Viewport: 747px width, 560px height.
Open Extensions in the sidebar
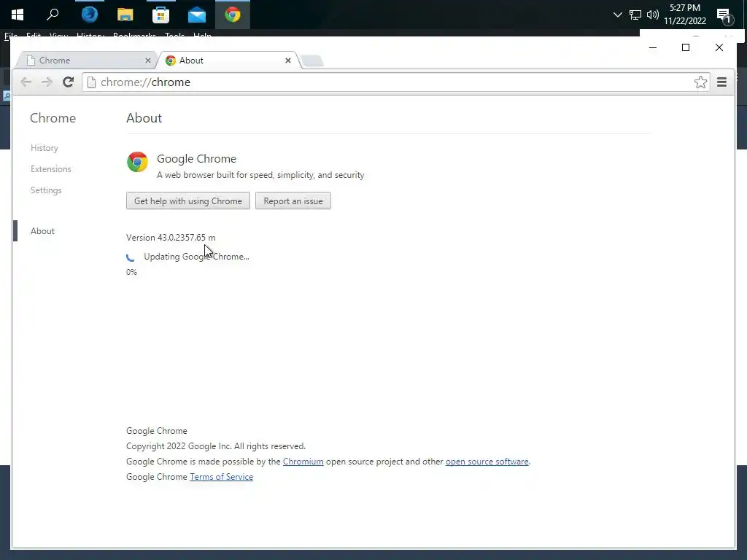click(x=50, y=169)
